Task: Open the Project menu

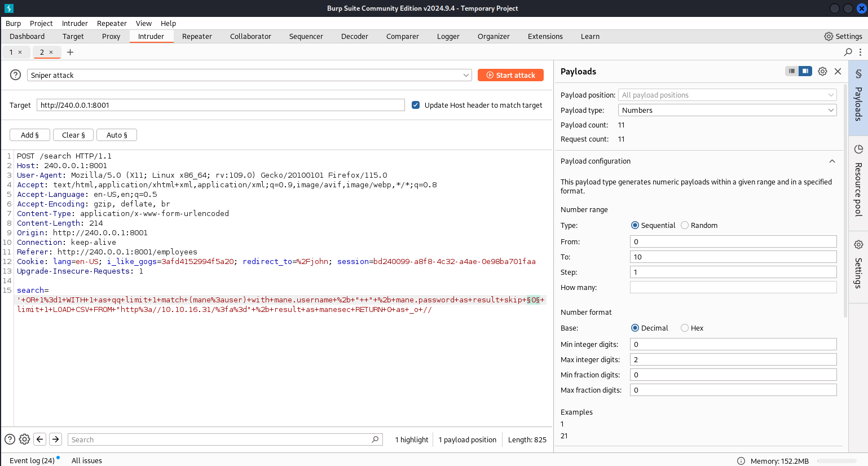Action: coord(41,23)
